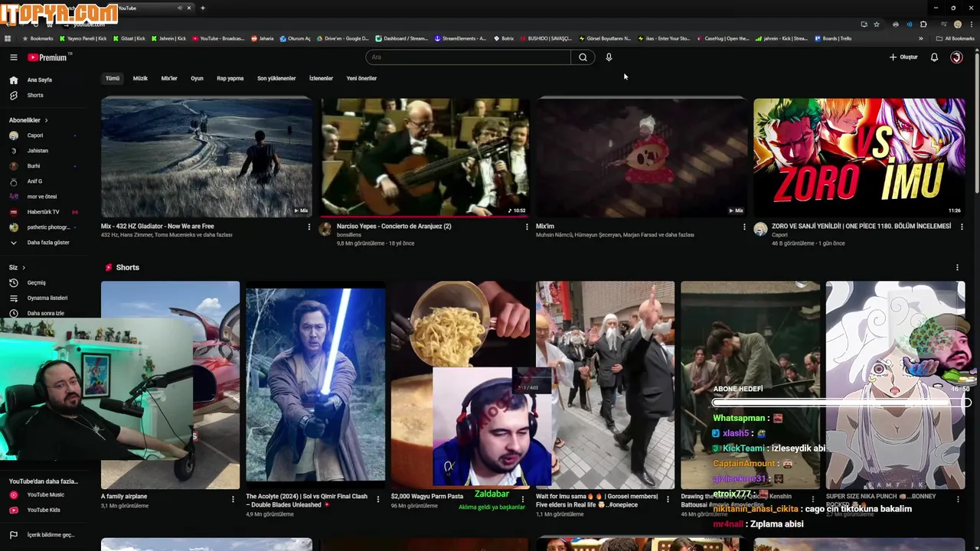
Task: Open Boards | Trello bookmark
Action: click(833, 38)
